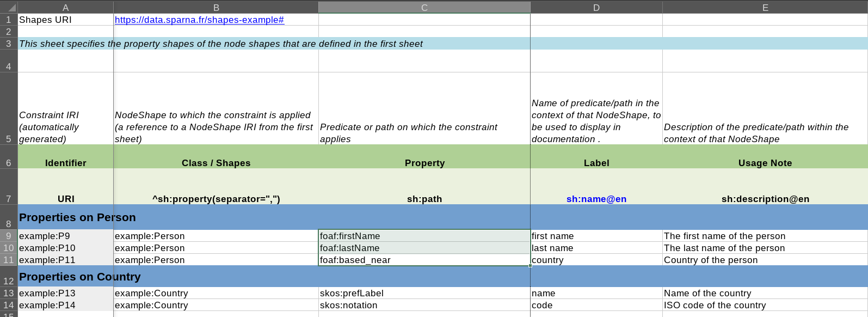
Task: Click the 'Usage Note' header cell
Action: [765, 157]
